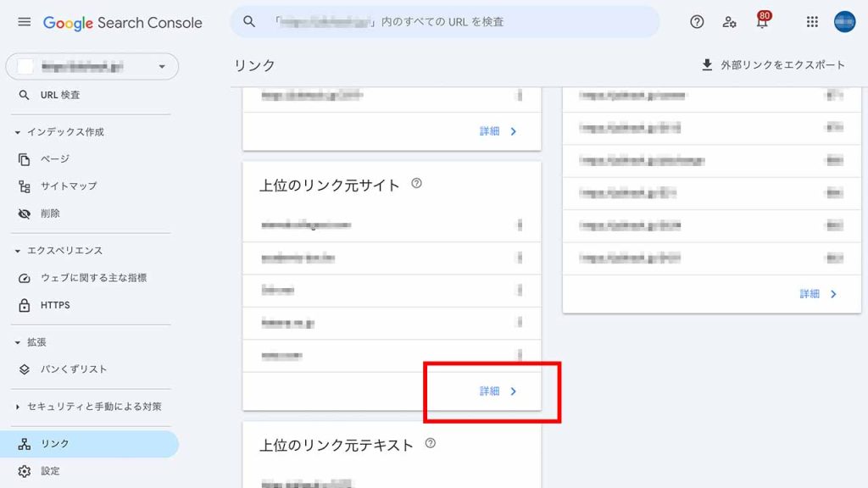Open the account profile avatar

[x=845, y=22]
